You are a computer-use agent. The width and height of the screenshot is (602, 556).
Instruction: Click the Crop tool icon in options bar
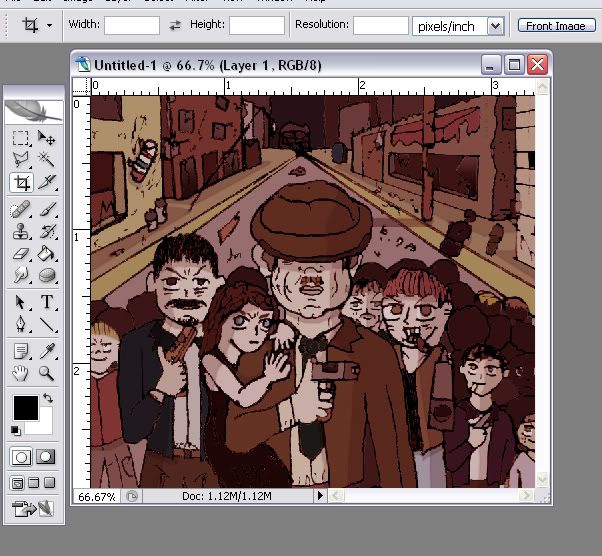(30, 25)
